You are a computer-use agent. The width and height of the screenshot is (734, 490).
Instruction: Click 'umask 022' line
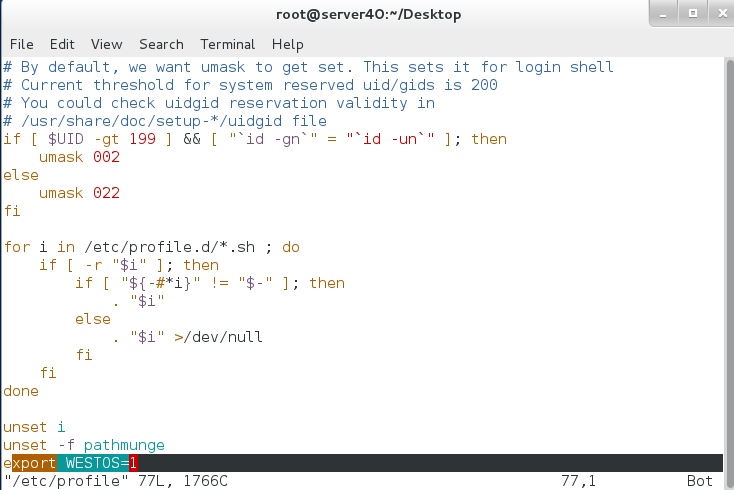79,193
